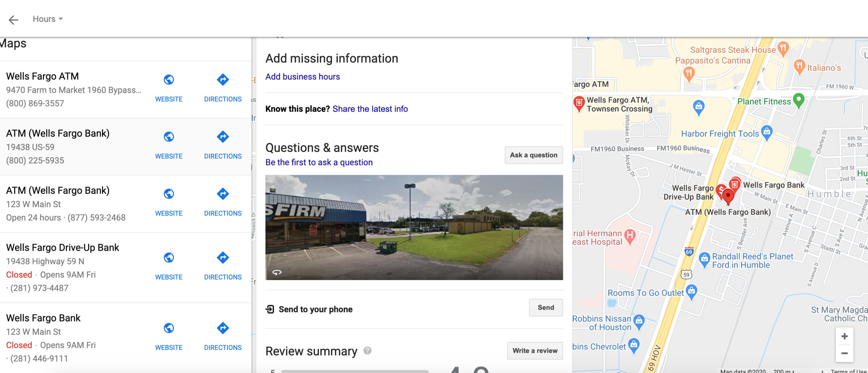Screen dimensions: 868x373
Task: Click Robbins Nissan of Houston map pin
Action: pos(639,322)
